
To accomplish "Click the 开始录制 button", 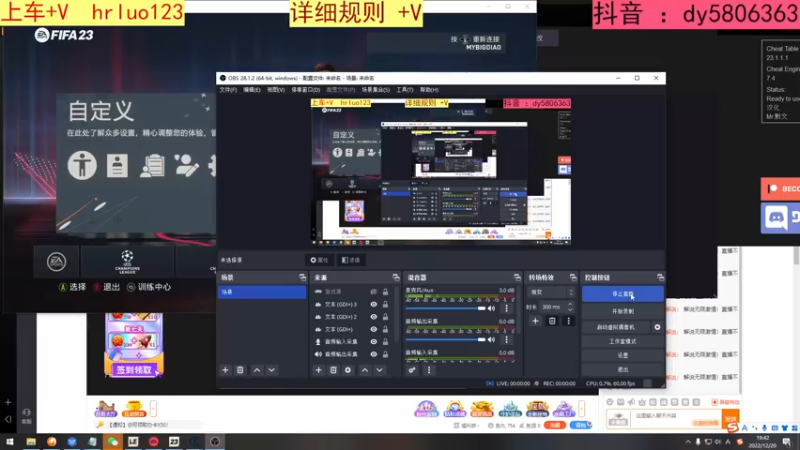I will 622,311.
